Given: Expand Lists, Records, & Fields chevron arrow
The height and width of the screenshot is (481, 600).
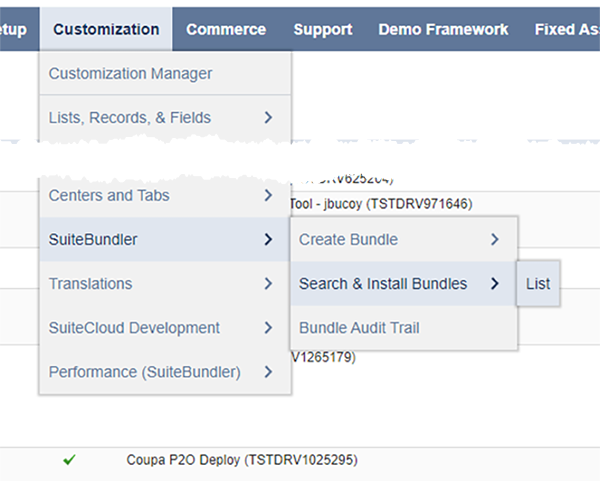Looking at the screenshot, I should [x=269, y=117].
